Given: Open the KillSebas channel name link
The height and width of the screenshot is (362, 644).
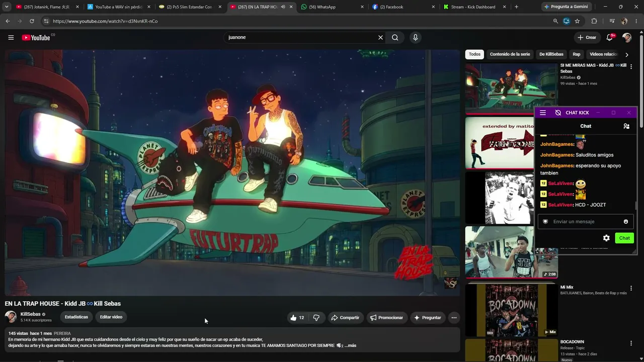Looking at the screenshot, I should pyautogui.click(x=31, y=314).
